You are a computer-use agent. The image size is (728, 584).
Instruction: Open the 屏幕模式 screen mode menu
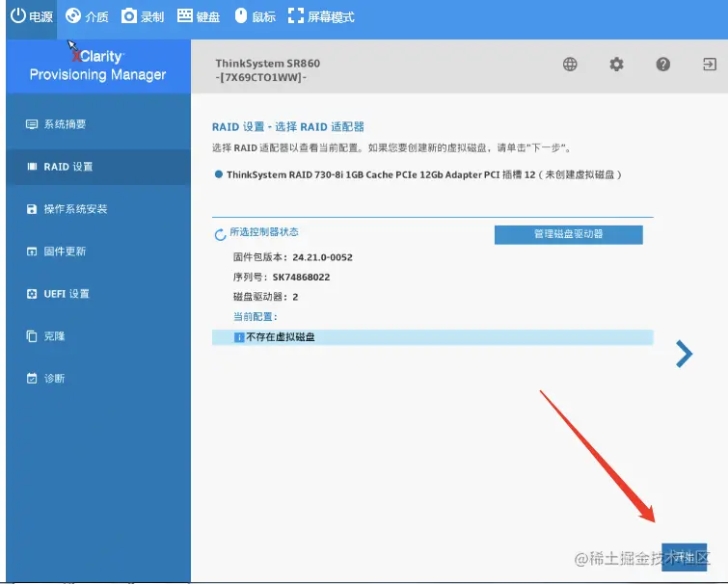(321, 16)
